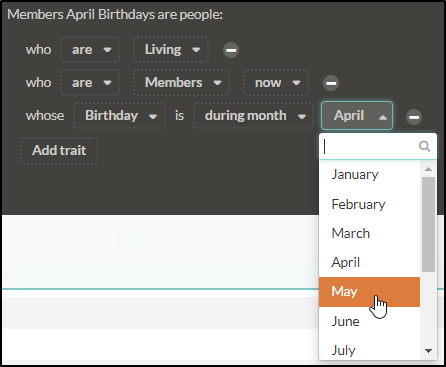Open the first row 'are' dropdown
The width and height of the screenshot is (446, 367).
90,50
